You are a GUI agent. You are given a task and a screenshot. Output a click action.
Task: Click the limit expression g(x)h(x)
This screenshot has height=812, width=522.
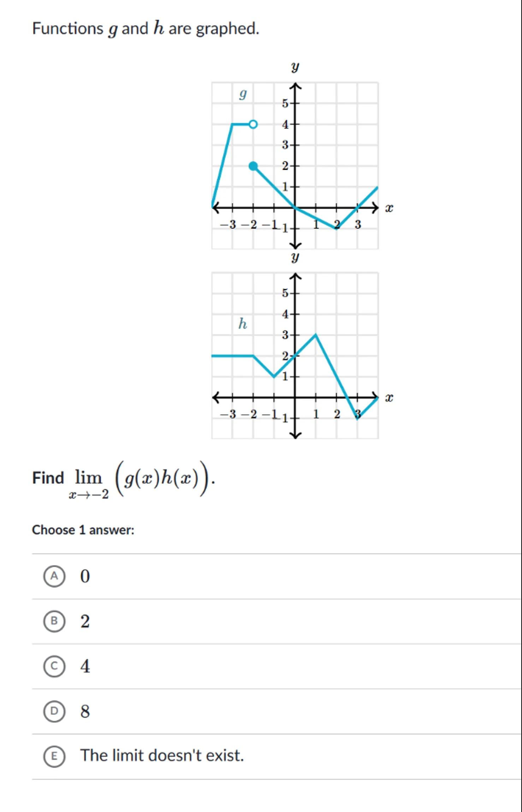pos(164,479)
